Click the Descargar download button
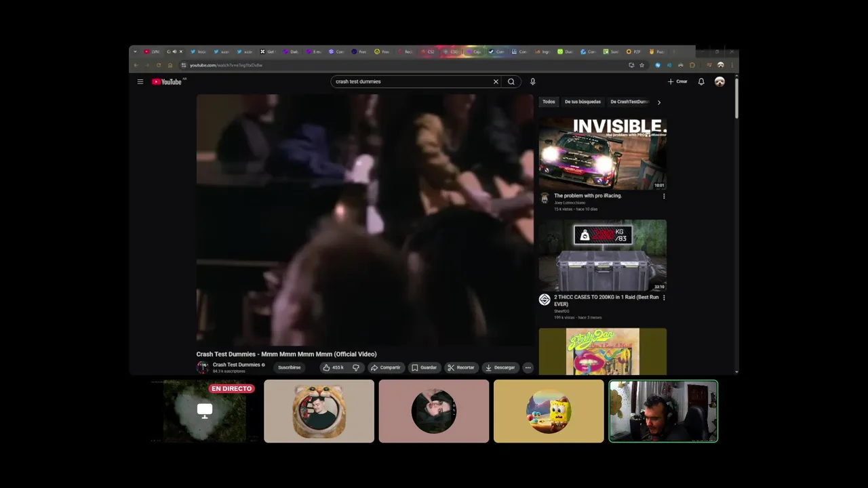The height and width of the screenshot is (488, 868). [500, 367]
